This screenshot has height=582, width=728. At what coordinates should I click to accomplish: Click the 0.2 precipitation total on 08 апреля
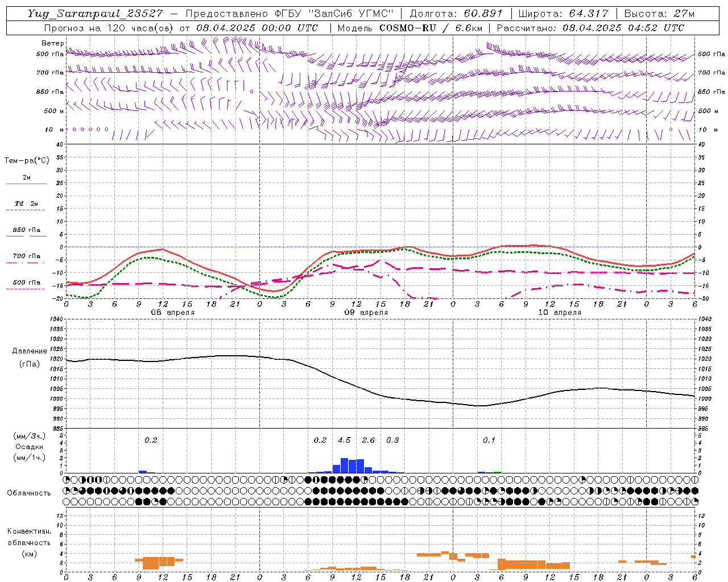pos(151,440)
